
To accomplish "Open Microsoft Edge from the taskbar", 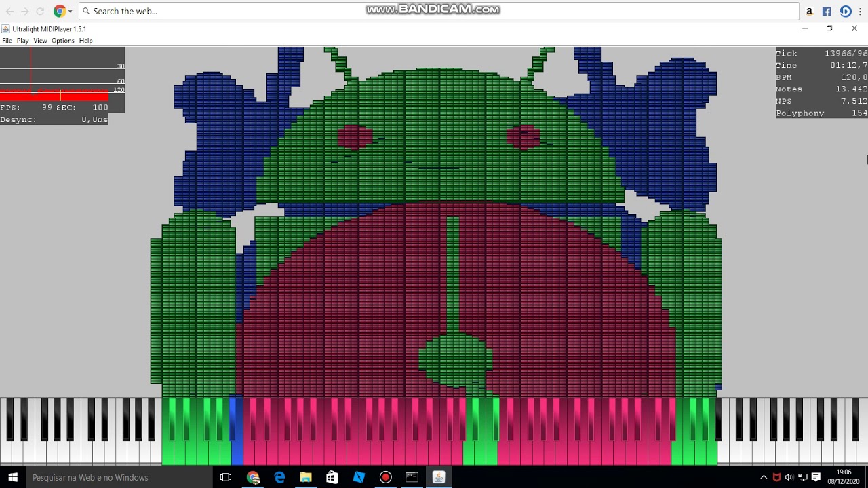I will (279, 477).
